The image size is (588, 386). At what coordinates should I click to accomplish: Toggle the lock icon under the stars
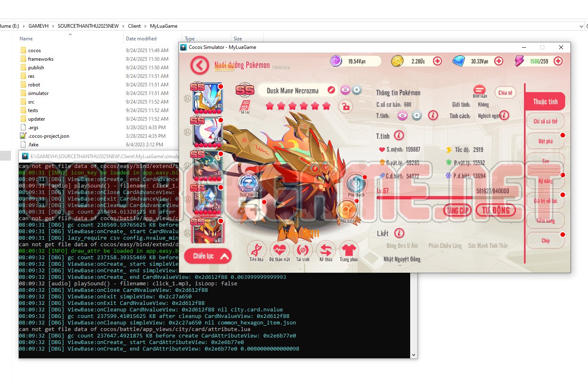click(346, 107)
